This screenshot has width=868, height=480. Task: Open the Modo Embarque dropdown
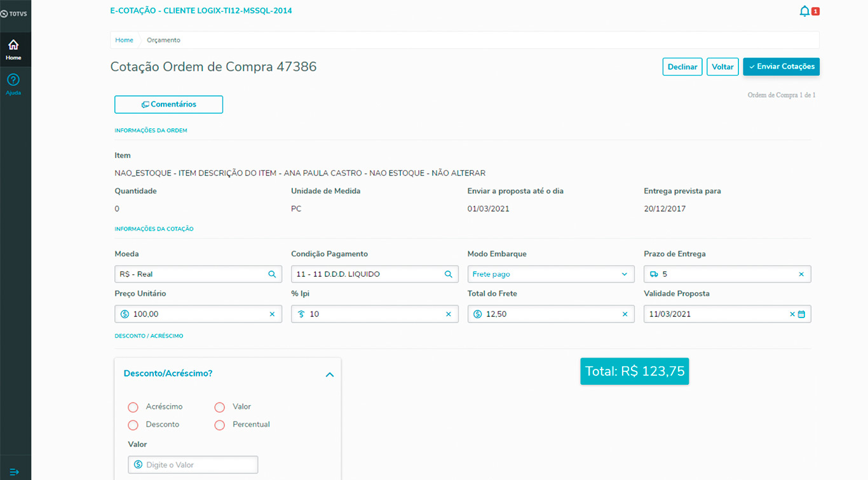click(x=550, y=274)
